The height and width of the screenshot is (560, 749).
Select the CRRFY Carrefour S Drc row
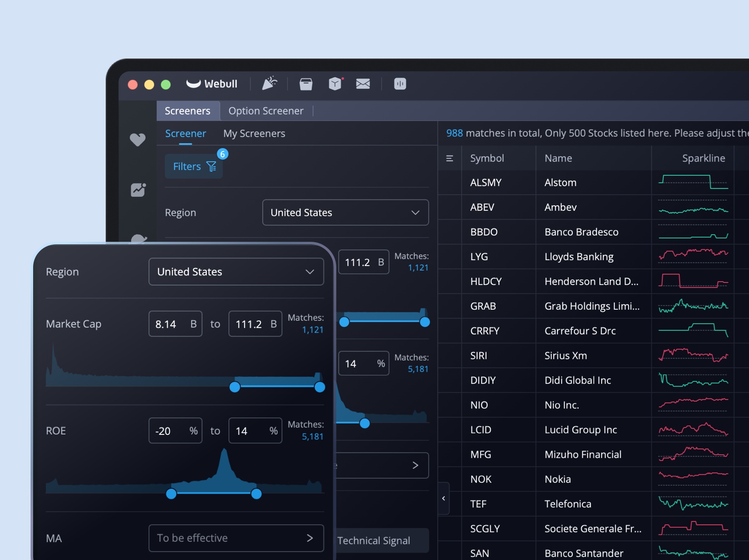[x=594, y=331]
